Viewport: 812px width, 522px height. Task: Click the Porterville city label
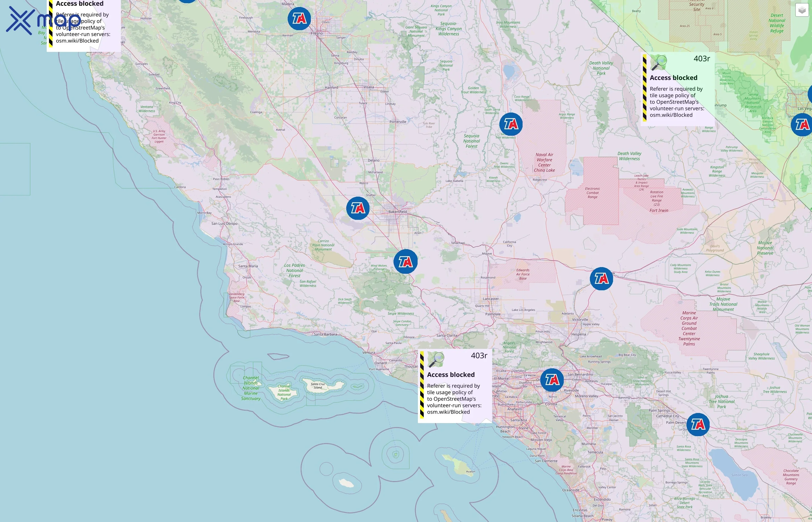(398, 121)
